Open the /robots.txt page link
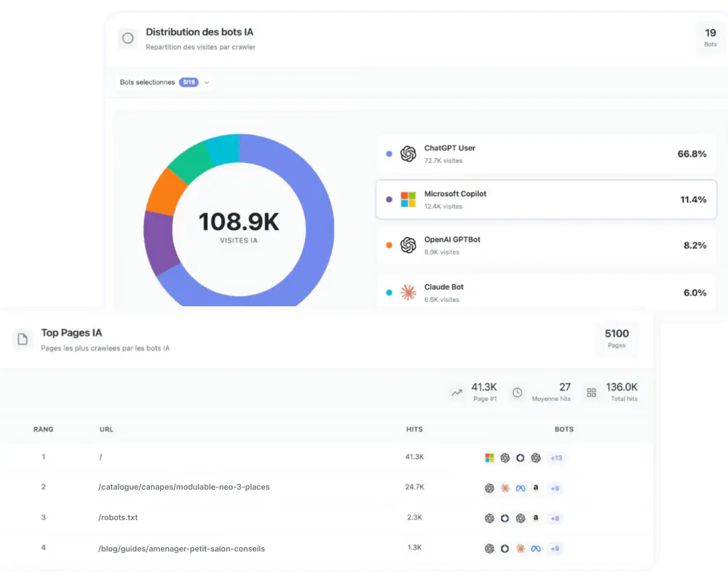Viewport: 728px width, 582px height. [116, 517]
